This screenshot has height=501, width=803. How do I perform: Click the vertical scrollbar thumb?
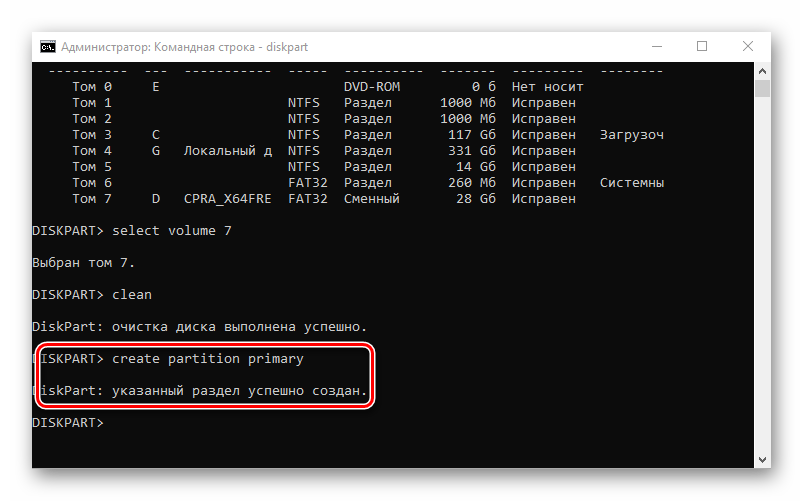762,90
